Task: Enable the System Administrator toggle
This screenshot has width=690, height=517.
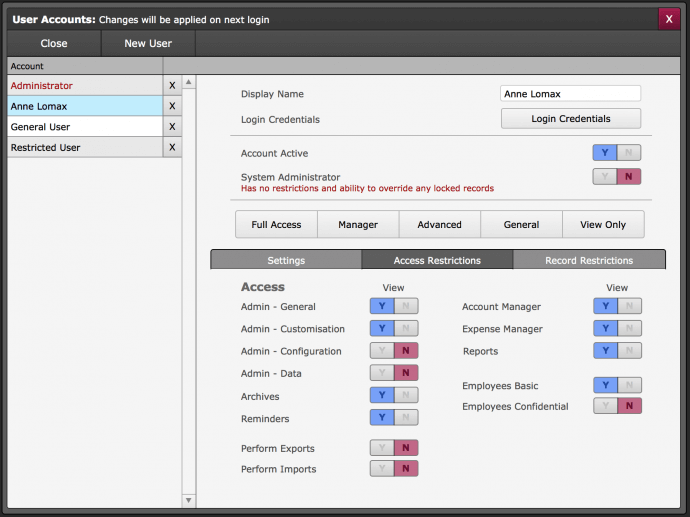Action: point(616,177)
